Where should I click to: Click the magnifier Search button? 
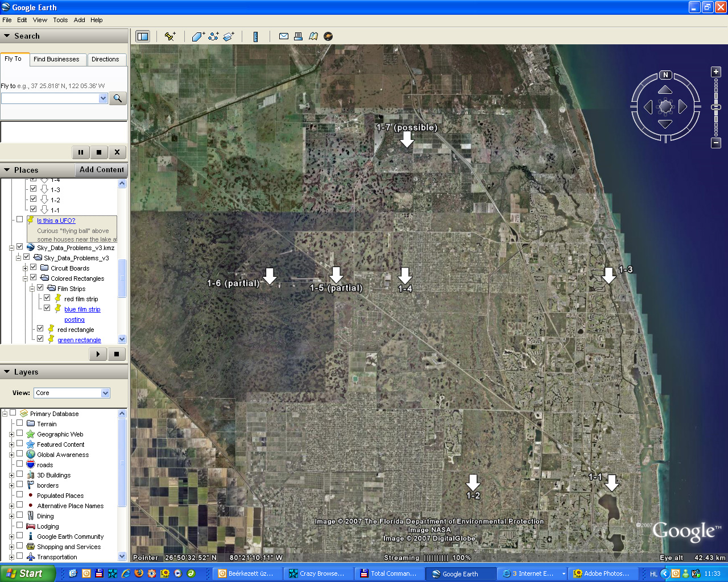(x=117, y=98)
